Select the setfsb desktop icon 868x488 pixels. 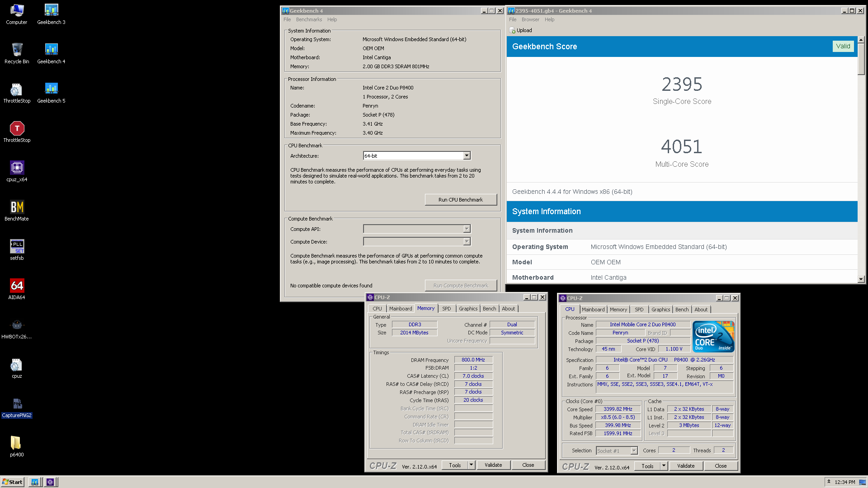coord(17,250)
